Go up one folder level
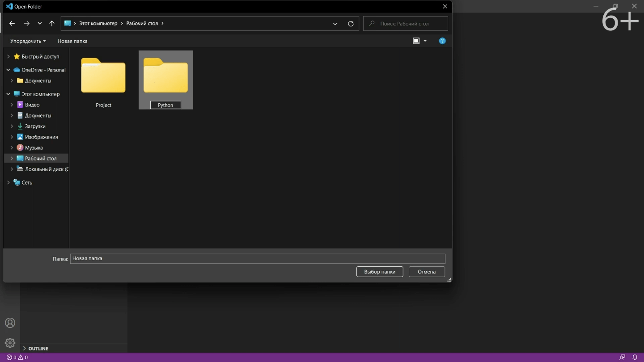This screenshot has width=644, height=362. coord(52,24)
